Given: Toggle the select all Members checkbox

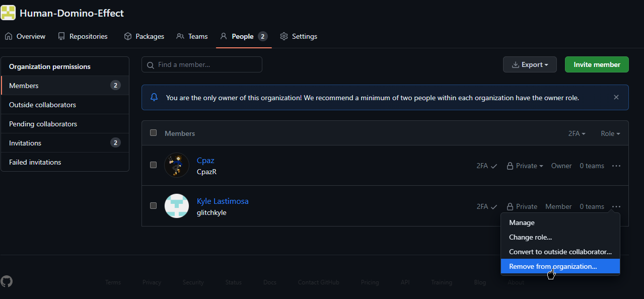Looking at the screenshot, I should [x=154, y=133].
